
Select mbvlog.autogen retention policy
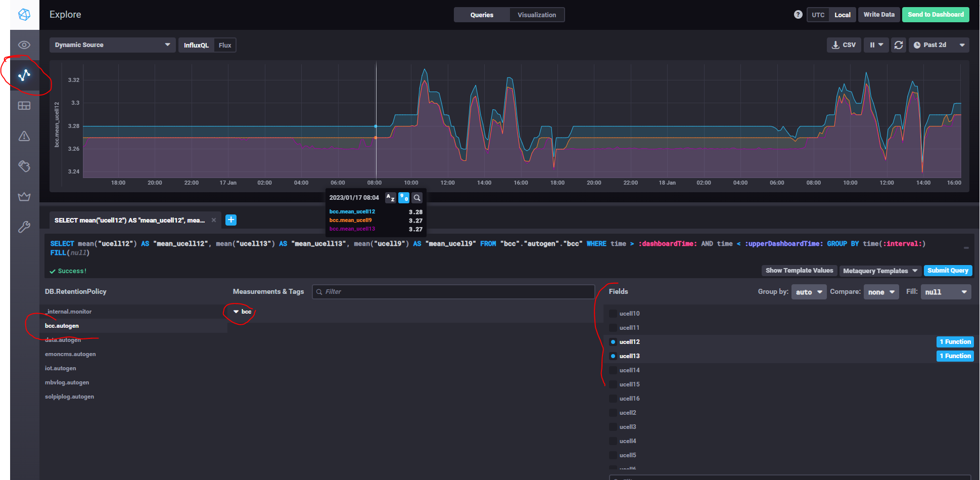point(134,382)
